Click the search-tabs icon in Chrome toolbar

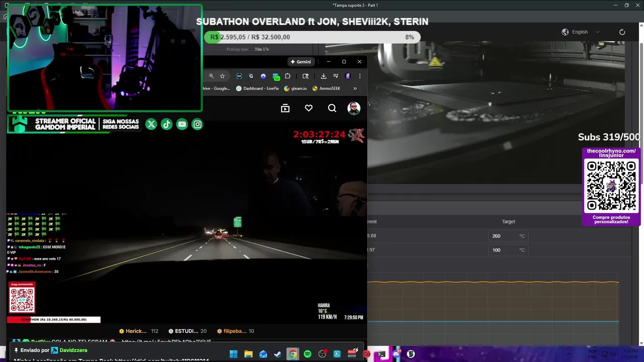305,76
